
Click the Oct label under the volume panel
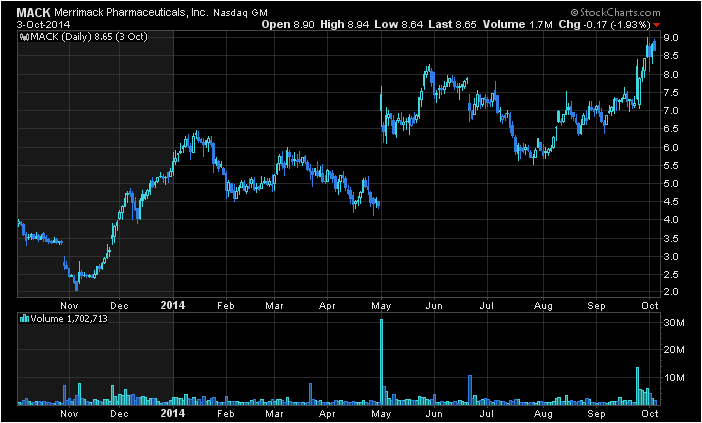tap(650, 414)
